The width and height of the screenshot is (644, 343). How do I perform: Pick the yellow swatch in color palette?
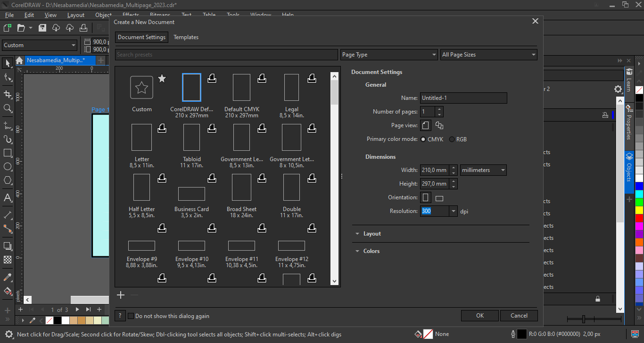(x=639, y=210)
